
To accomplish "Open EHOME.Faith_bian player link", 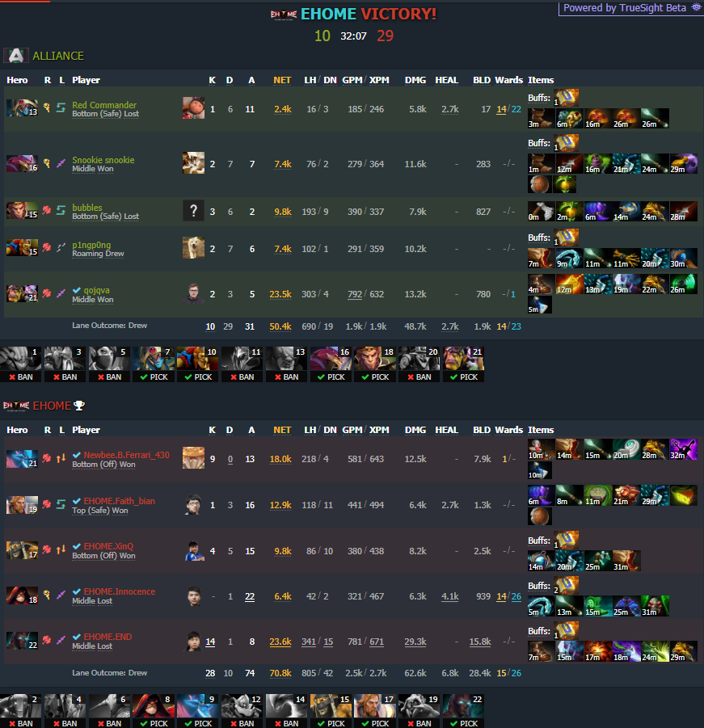I will point(120,501).
